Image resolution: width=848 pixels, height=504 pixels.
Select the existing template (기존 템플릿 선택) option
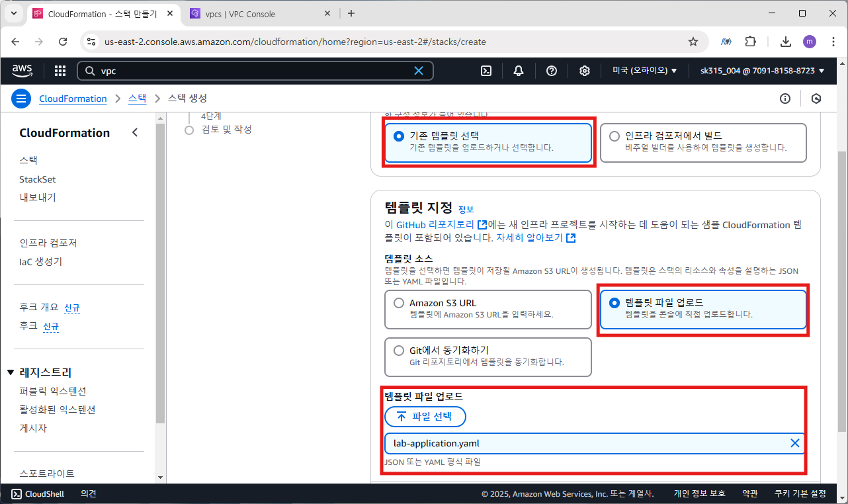tap(488, 142)
